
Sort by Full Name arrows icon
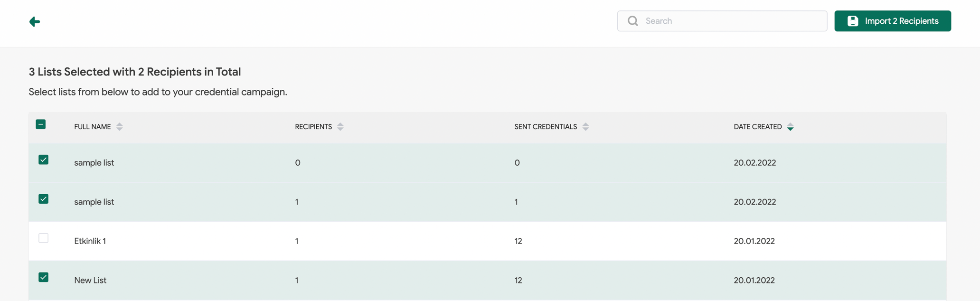point(120,127)
